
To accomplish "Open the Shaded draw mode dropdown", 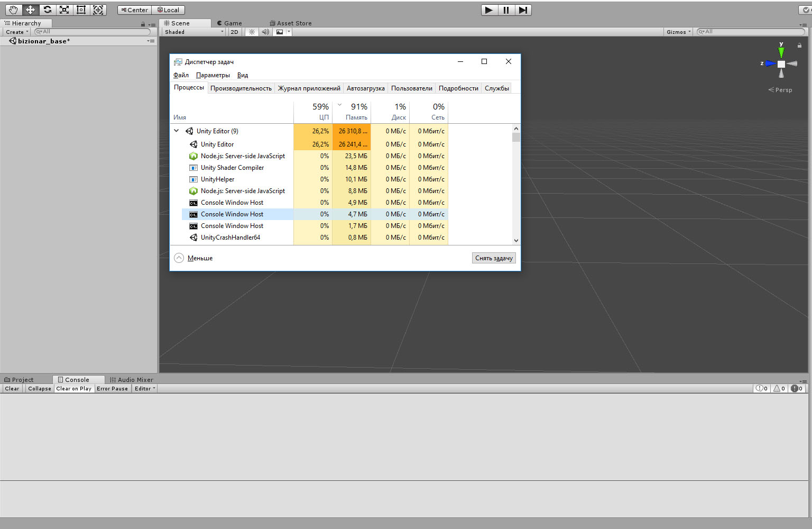I will (193, 32).
